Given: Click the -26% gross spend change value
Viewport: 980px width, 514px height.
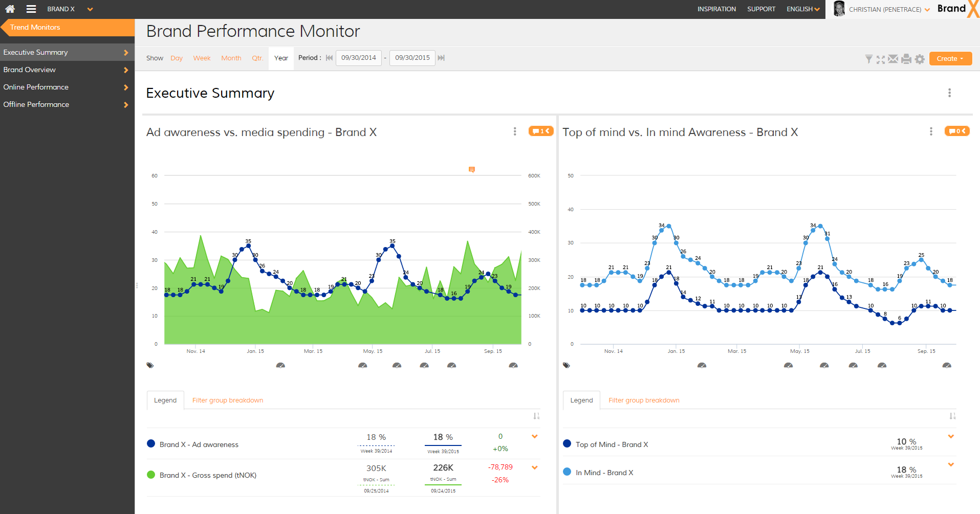Looking at the screenshot, I should (500, 480).
